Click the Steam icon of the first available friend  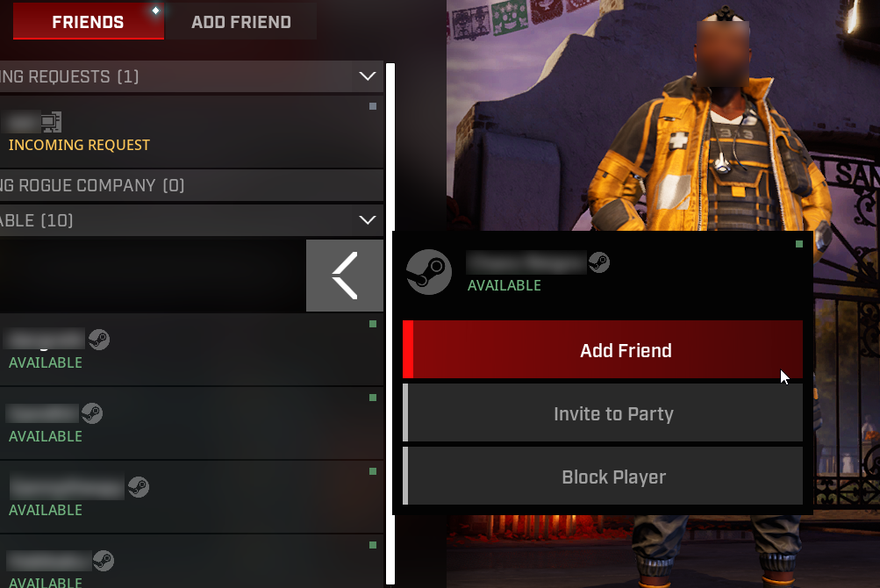point(99,340)
